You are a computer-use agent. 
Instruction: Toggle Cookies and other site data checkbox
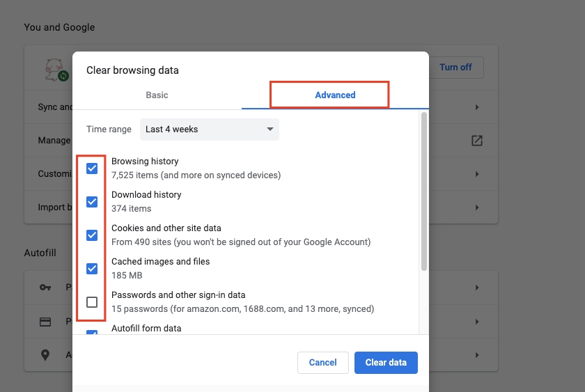92,235
